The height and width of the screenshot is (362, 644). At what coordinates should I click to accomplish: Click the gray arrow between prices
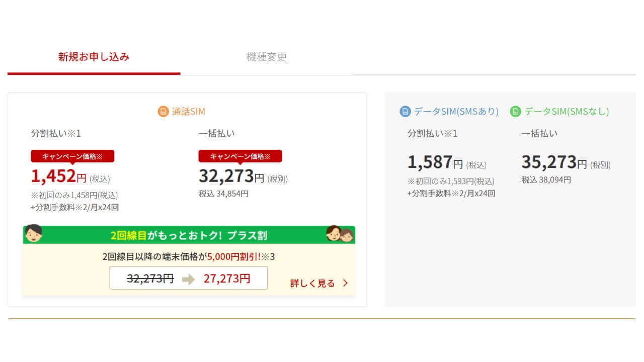[x=189, y=279]
